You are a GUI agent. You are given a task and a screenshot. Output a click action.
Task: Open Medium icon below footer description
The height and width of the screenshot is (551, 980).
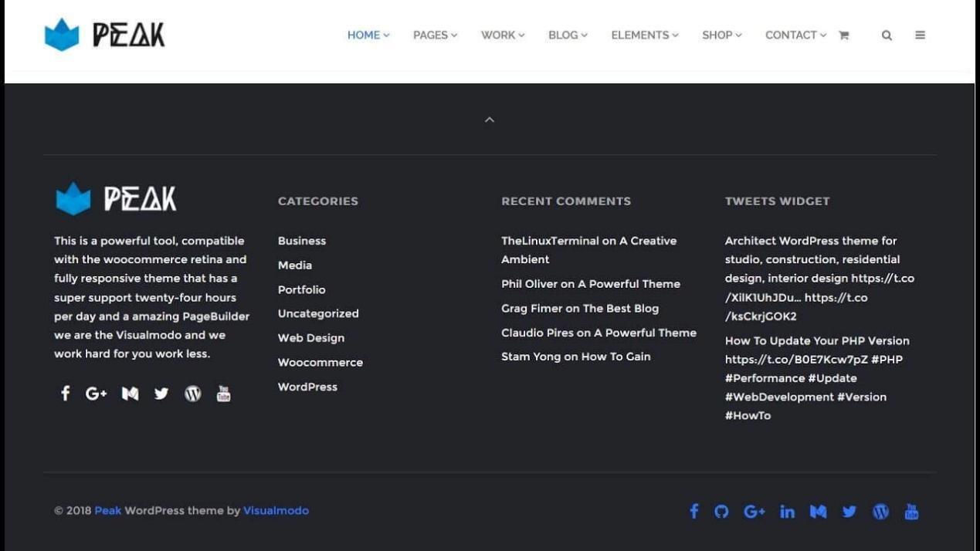130,394
